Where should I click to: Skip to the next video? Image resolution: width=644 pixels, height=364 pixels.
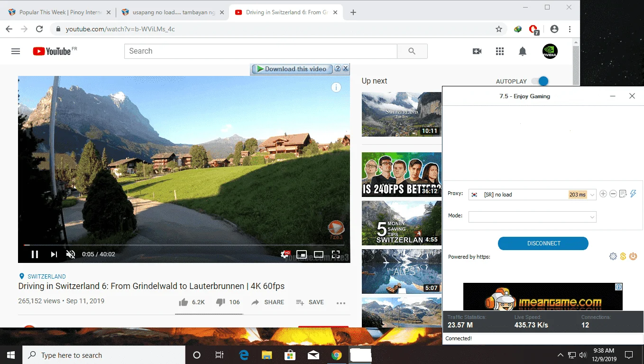coord(54,254)
